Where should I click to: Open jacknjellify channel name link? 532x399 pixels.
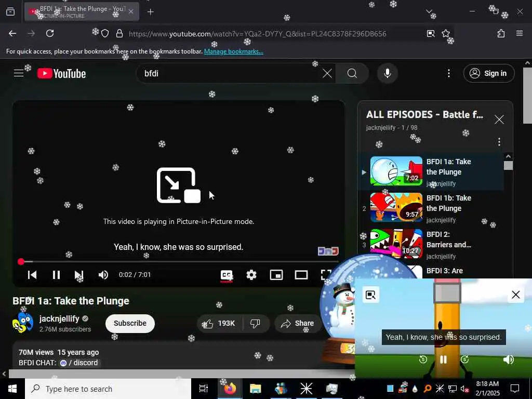(x=59, y=318)
